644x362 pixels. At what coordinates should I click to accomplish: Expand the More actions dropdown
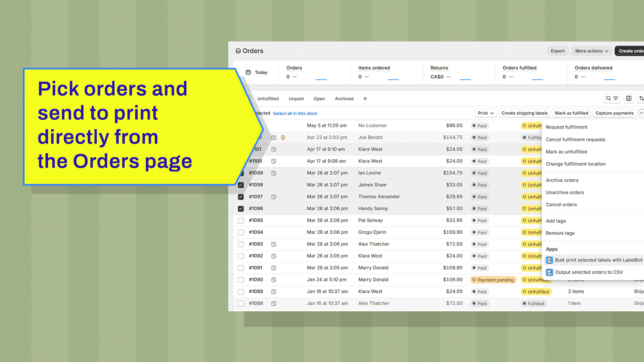point(591,51)
